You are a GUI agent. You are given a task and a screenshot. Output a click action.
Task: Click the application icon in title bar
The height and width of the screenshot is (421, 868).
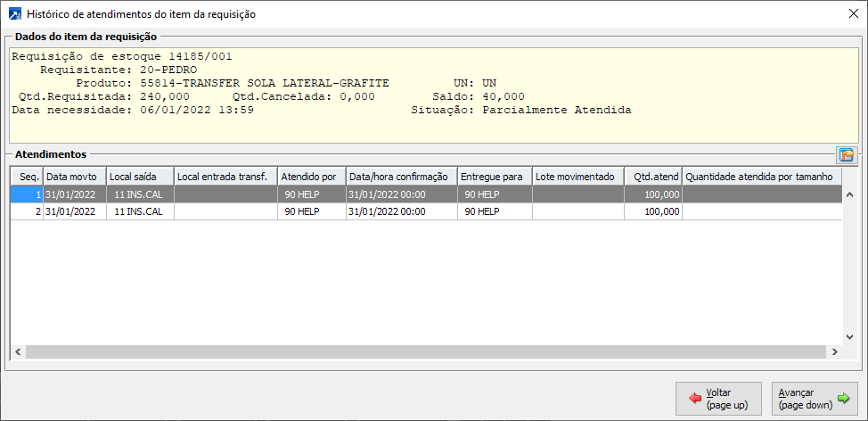(x=16, y=14)
